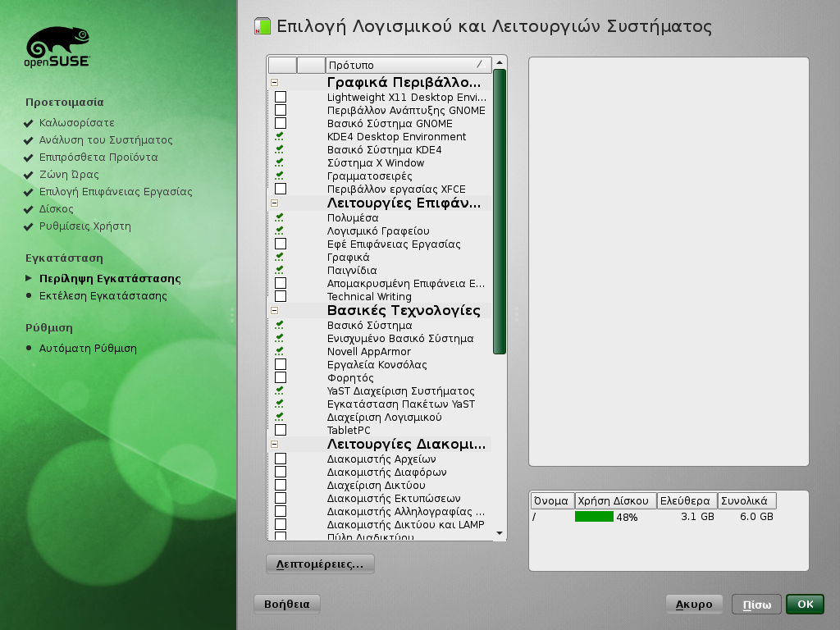Viewport: 840px width, 630px height.
Task: Tick the Βασικό Σύστημα GNOME checkbox
Action: click(x=281, y=123)
